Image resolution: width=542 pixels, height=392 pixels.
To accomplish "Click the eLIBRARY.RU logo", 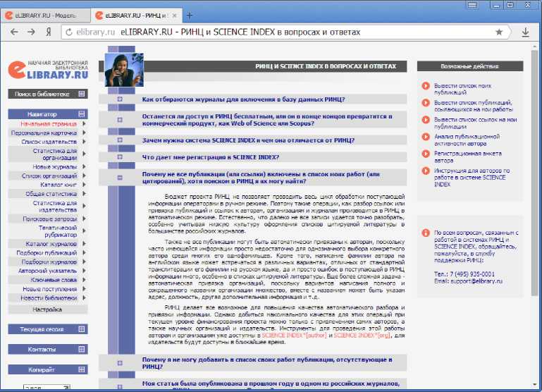I will (48, 70).
